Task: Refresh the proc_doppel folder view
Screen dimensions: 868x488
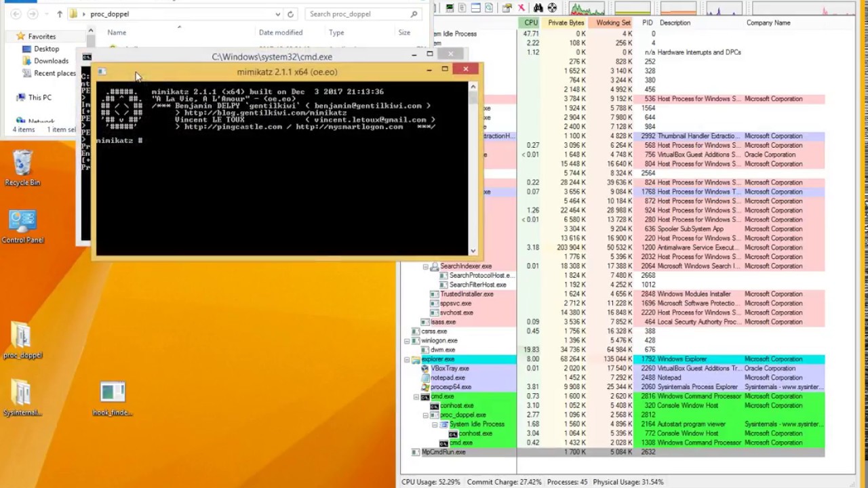Action: (x=290, y=14)
